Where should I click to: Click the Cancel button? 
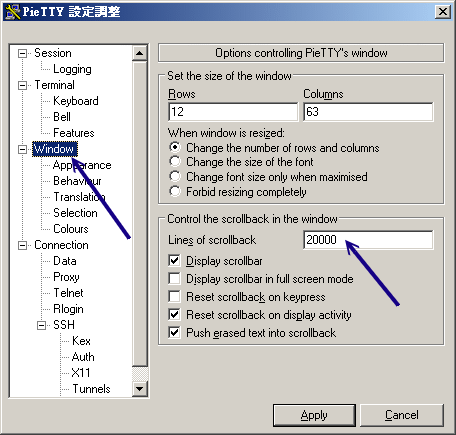click(x=402, y=415)
